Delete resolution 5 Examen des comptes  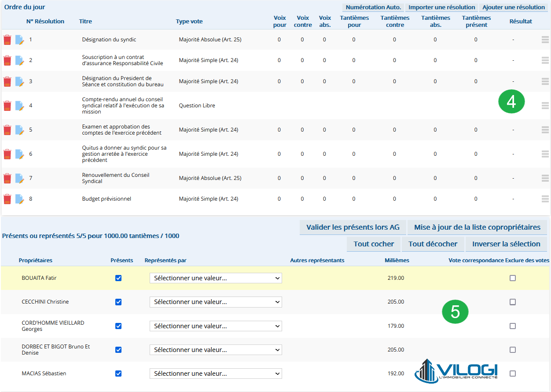pyautogui.click(x=7, y=130)
